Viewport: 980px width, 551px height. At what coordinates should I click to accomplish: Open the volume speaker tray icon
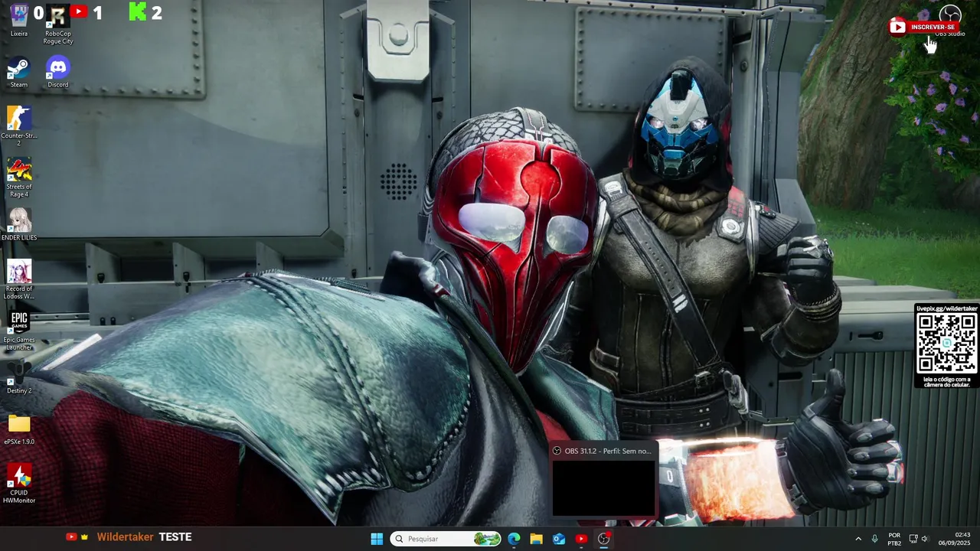click(925, 539)
